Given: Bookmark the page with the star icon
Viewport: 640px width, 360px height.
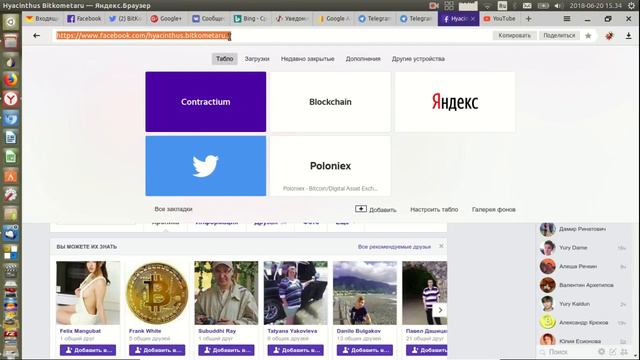Looking at the screenshot, I should (x=588, y=36).
